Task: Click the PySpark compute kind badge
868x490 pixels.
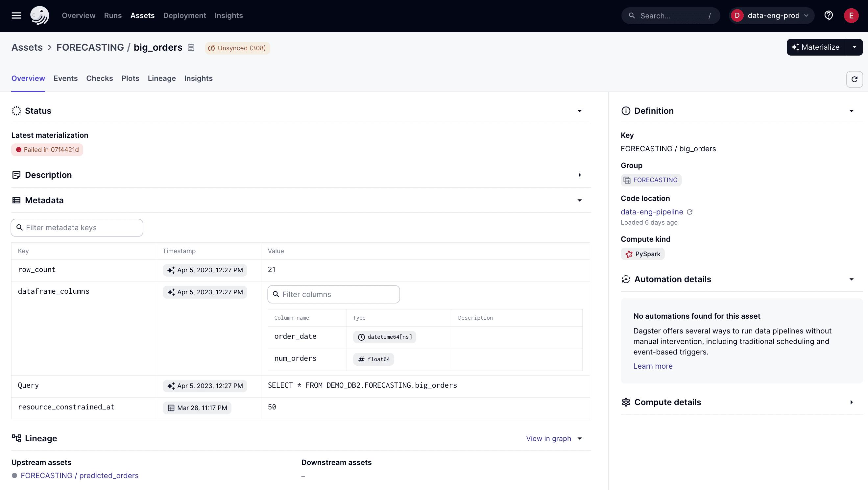Action: coord(642,254)
